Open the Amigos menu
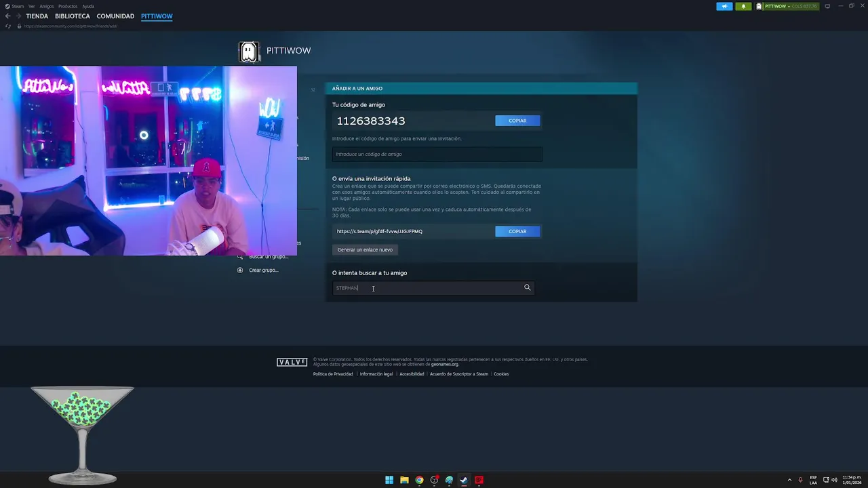The image size is (868, 488). click(x=47, y=6)
